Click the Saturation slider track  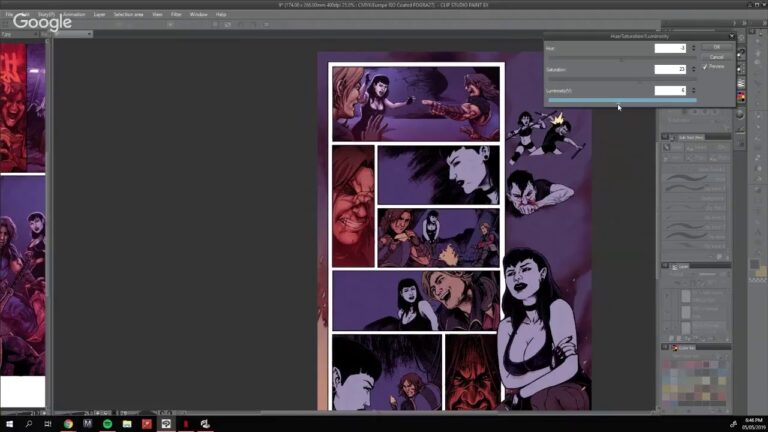click(622, 79)
